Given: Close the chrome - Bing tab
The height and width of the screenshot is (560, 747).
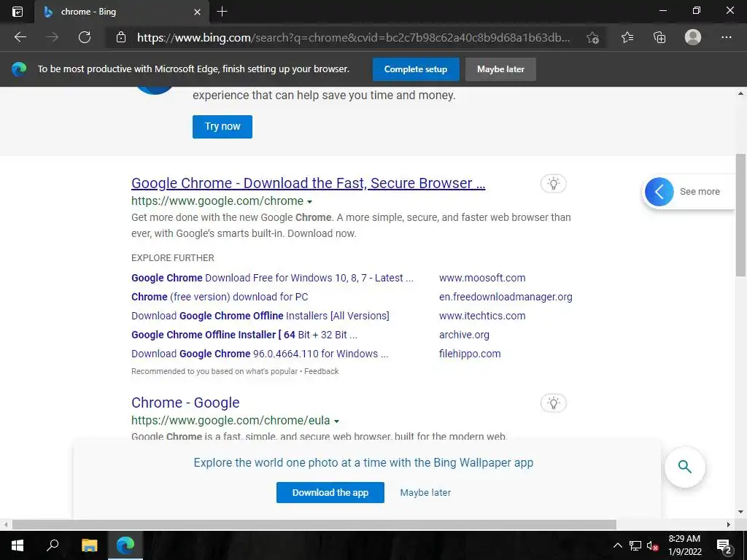Looking at the screenshot, I should click(x=197, y=12).
